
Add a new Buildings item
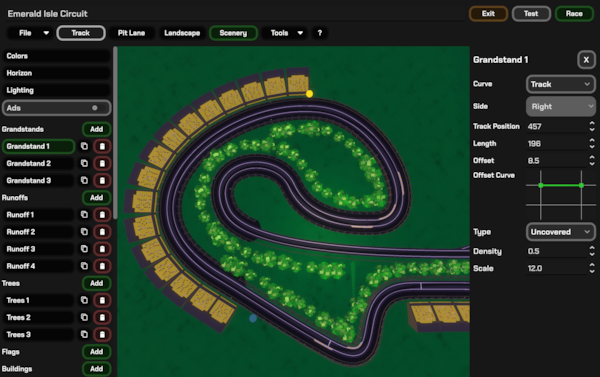(x=96, y=369)
